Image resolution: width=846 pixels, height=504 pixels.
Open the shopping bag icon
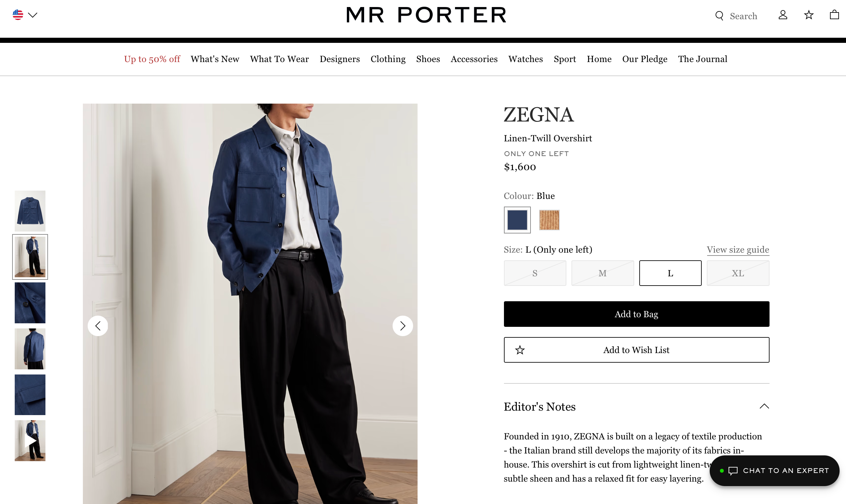(834, 15)
